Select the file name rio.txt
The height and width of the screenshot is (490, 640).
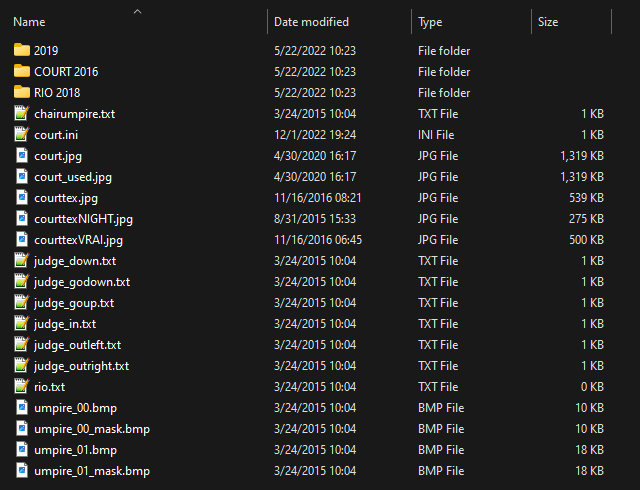point(49,387)
